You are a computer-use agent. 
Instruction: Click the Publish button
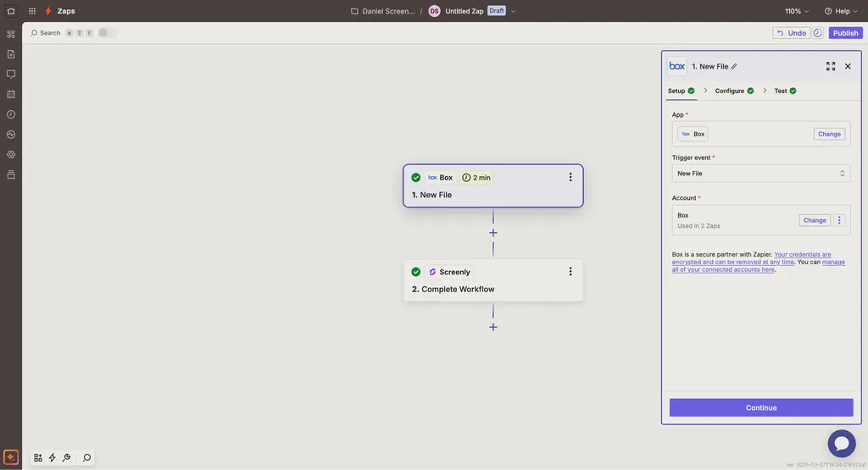click(x=845, y=33)
